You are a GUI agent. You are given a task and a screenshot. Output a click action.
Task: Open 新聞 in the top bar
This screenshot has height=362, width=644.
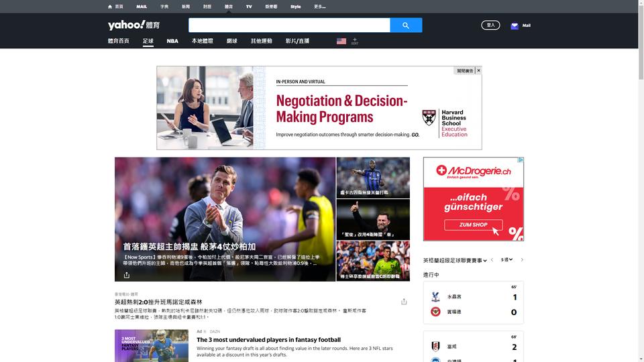pos(186,7)
